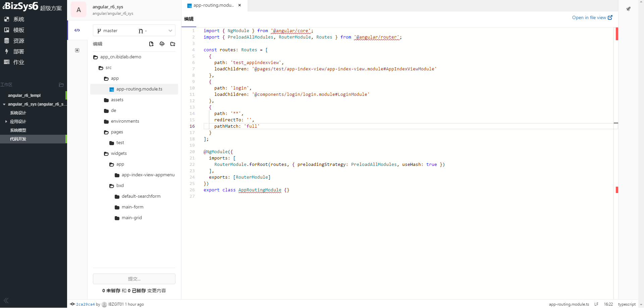Click the bottom-right scroll down arrow

tap(641, 305)
